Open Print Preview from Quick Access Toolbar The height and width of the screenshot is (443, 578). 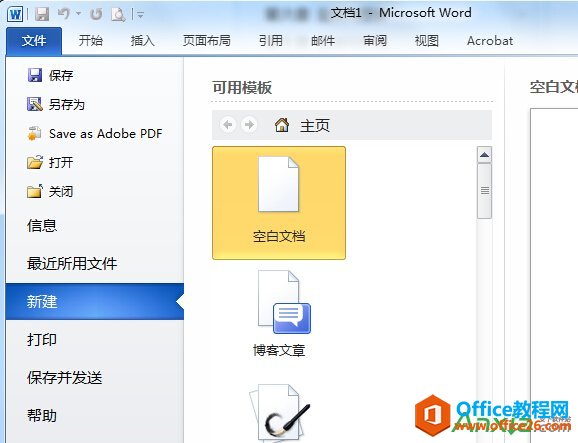118,14
